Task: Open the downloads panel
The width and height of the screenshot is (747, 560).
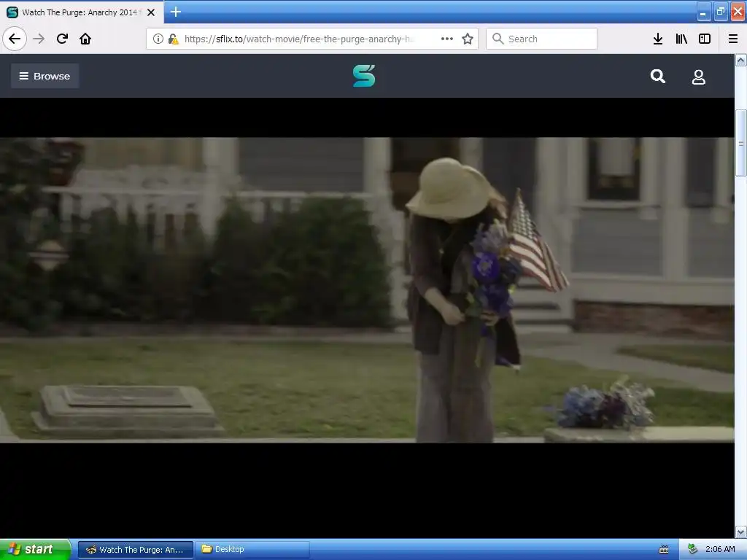Action: coord(658,39)
